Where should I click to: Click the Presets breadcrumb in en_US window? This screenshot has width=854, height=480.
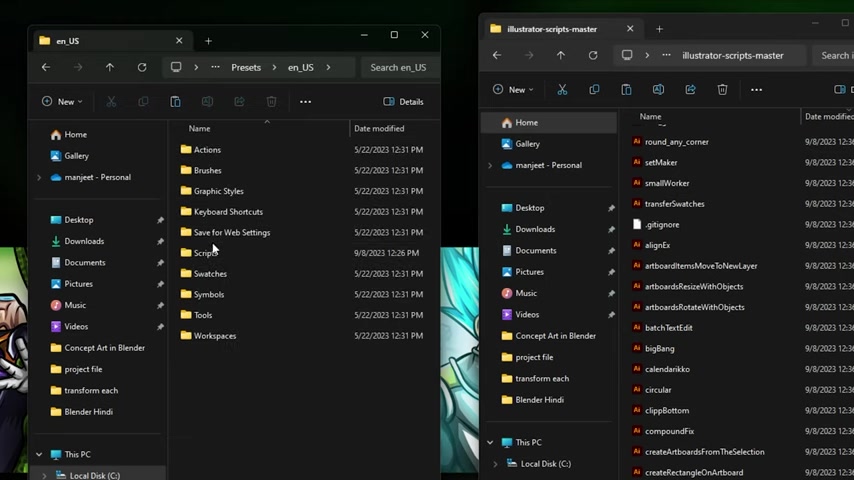click(x=246, y=68)
